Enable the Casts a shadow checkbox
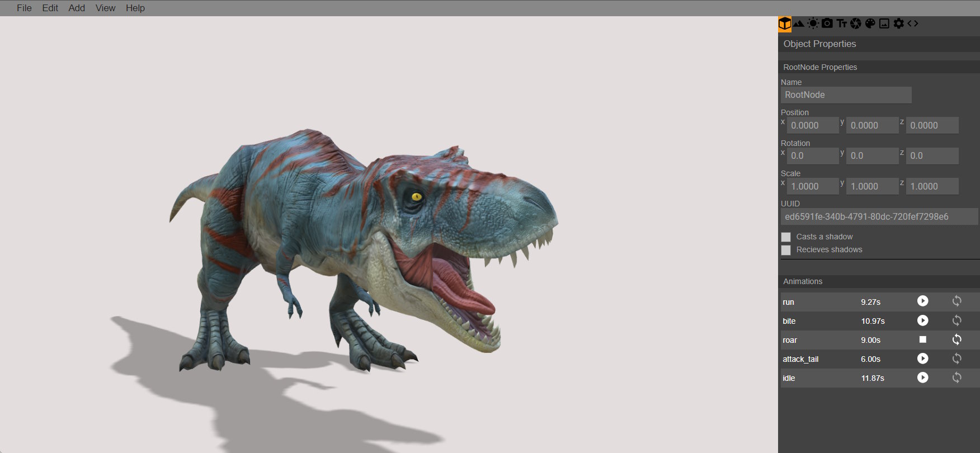The image size is (980, 453). (786, 237)
